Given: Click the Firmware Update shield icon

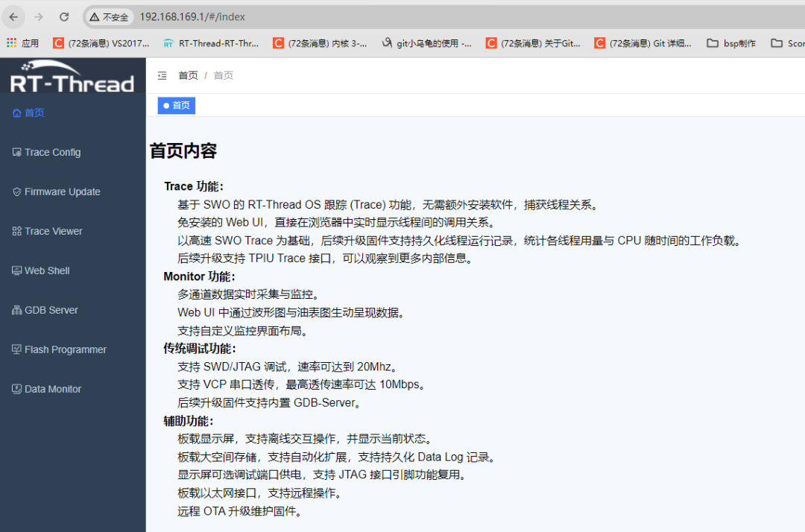Looking at the screenshot, I should click(x=16, y=191).
